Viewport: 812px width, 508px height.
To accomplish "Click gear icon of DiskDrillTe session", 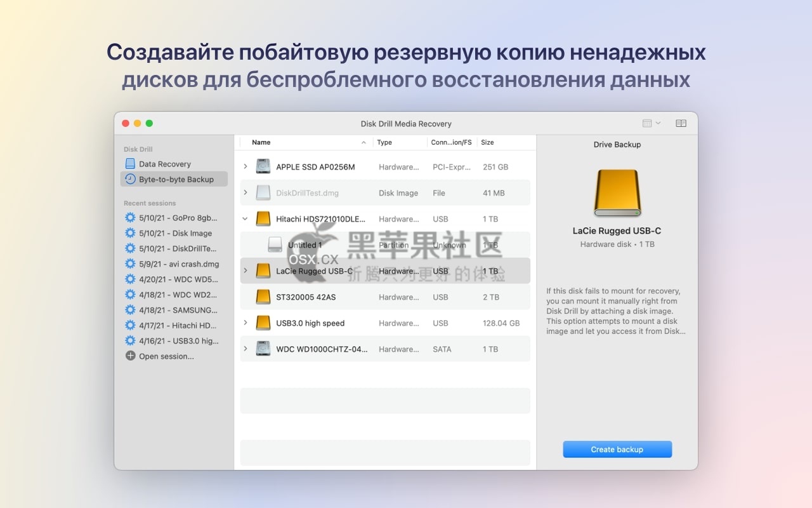I will click(x=130, y=248).
